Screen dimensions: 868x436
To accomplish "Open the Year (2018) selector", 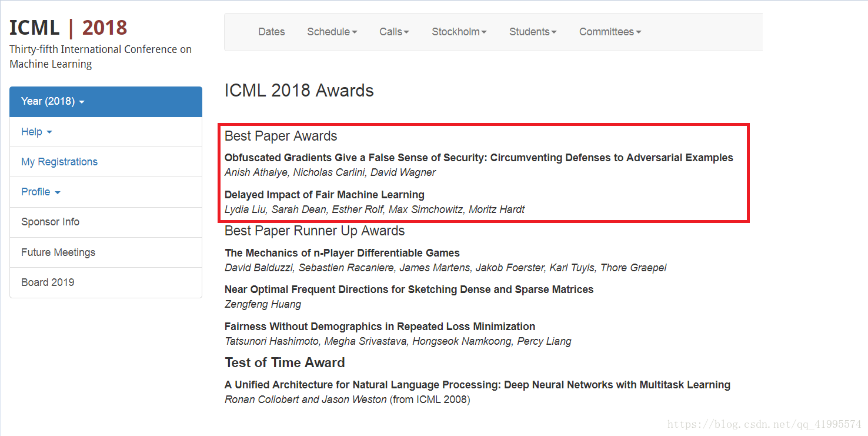I will pos(106,102).
